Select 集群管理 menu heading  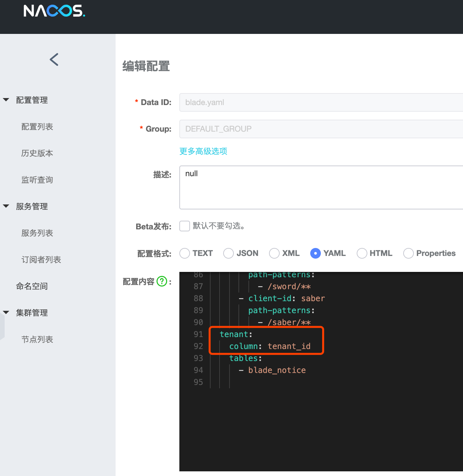32,313
